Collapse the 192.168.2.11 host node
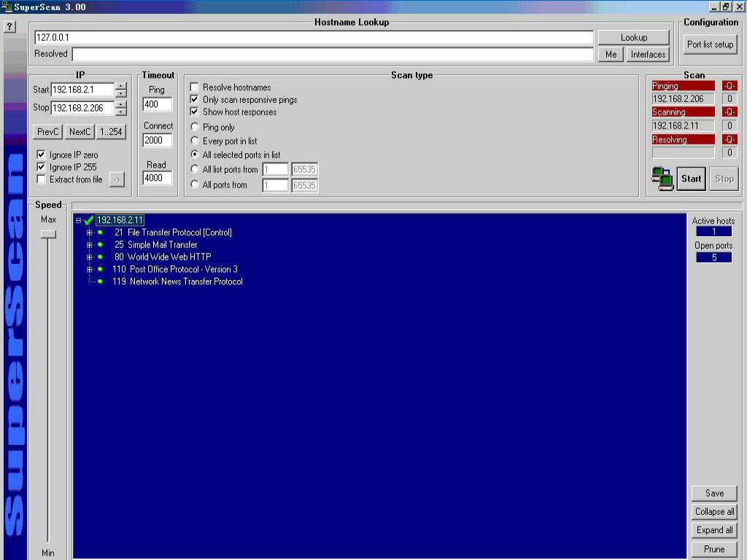 (79, 220)
